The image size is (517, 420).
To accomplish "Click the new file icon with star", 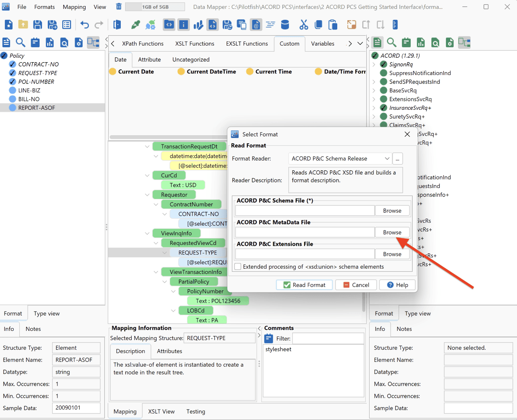I will point(8,25).
